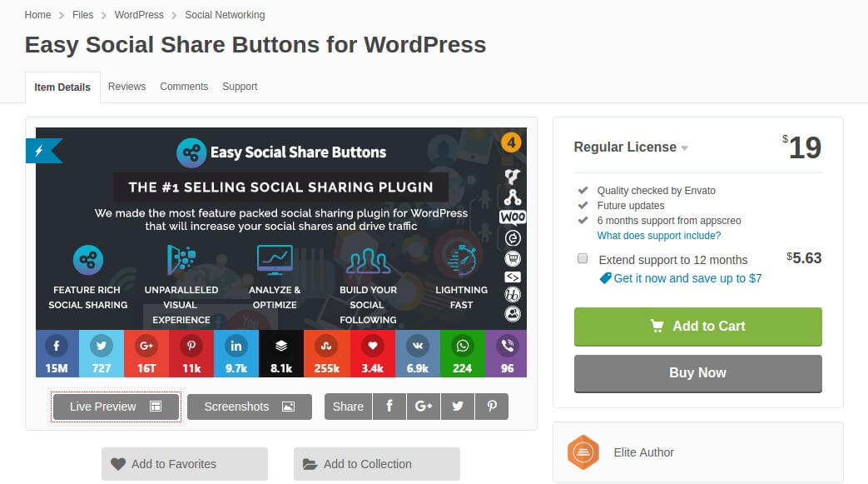Click the Unparalleled Visual Experience icon
The width and height of the screenshot is (868, 484).
point(181,259)
